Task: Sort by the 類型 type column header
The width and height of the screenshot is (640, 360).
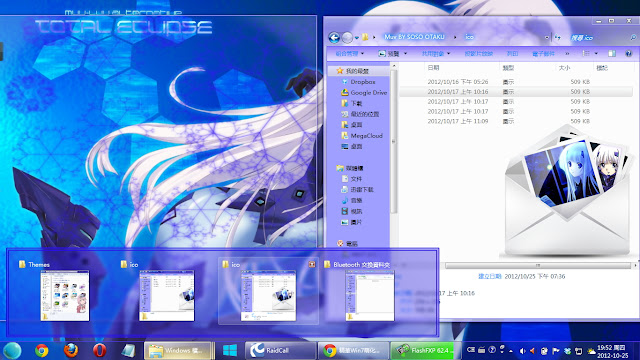Action: click(x=508, y=68)
